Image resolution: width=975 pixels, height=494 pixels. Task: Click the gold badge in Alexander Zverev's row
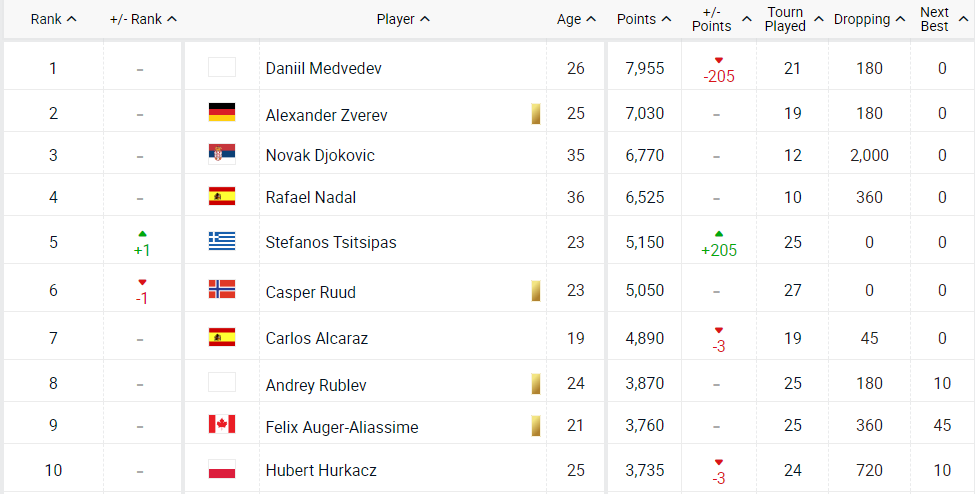536,113
